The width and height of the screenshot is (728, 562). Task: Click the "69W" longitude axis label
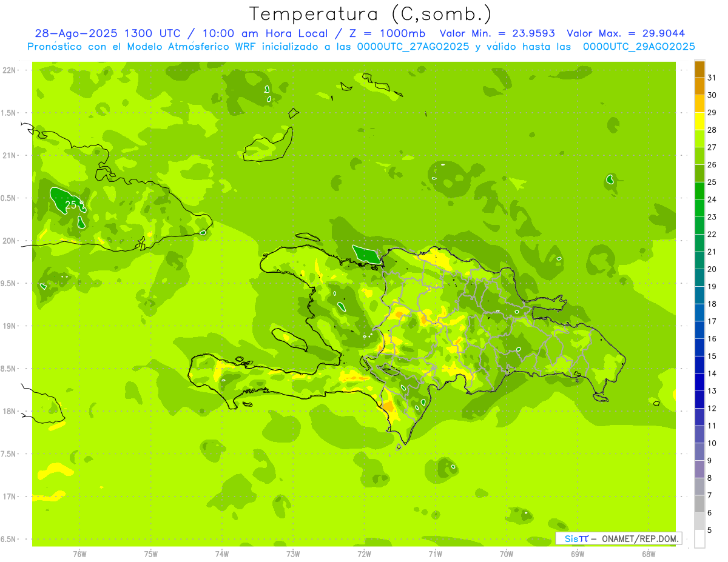tap(578, 554)
